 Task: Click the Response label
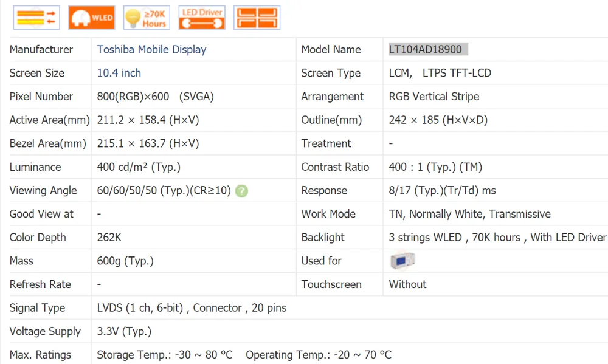pyautogui.click(x=324, y=191)
